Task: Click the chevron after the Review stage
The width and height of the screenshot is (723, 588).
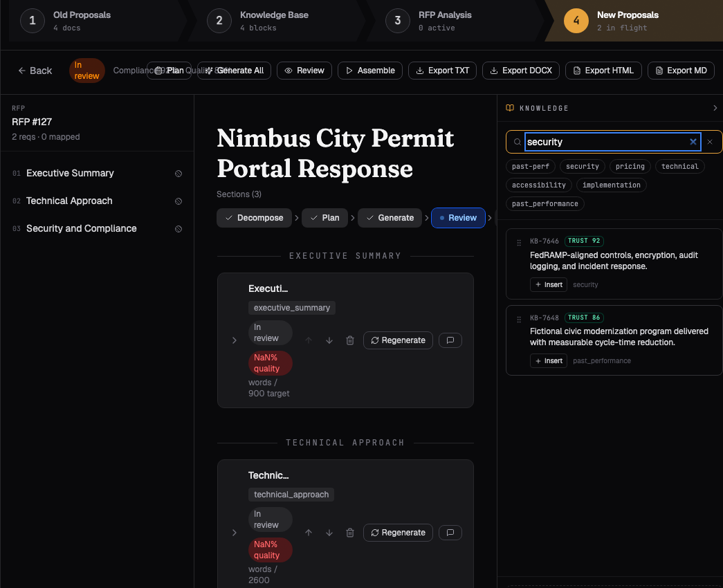Action: coord(489,218)
